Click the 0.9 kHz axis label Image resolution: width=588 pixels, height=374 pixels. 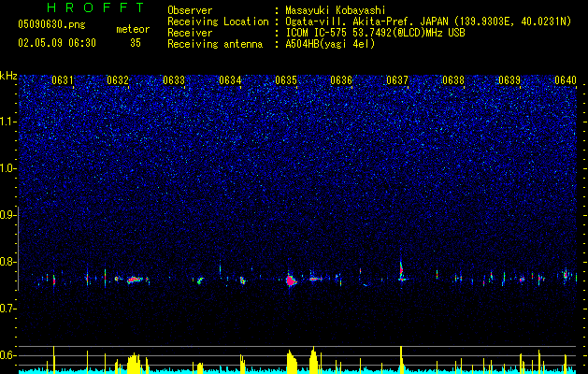pos(7,215)
